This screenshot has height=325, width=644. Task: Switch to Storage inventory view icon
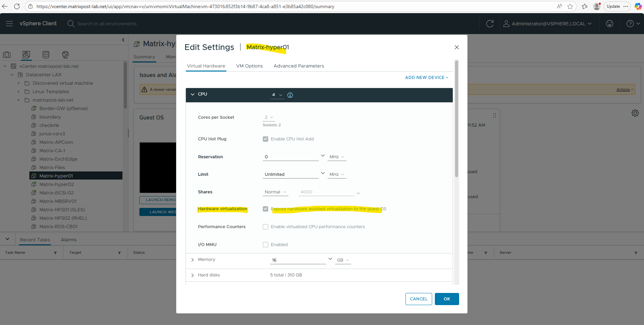tap(46, 55)
